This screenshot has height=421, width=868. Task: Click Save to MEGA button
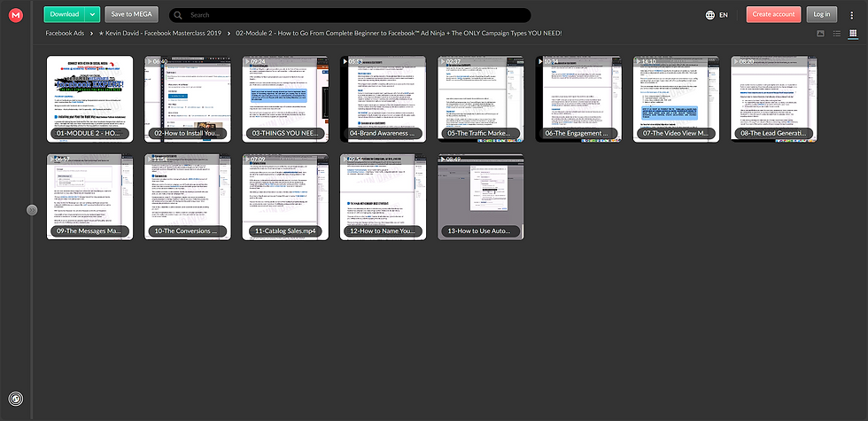132,14
